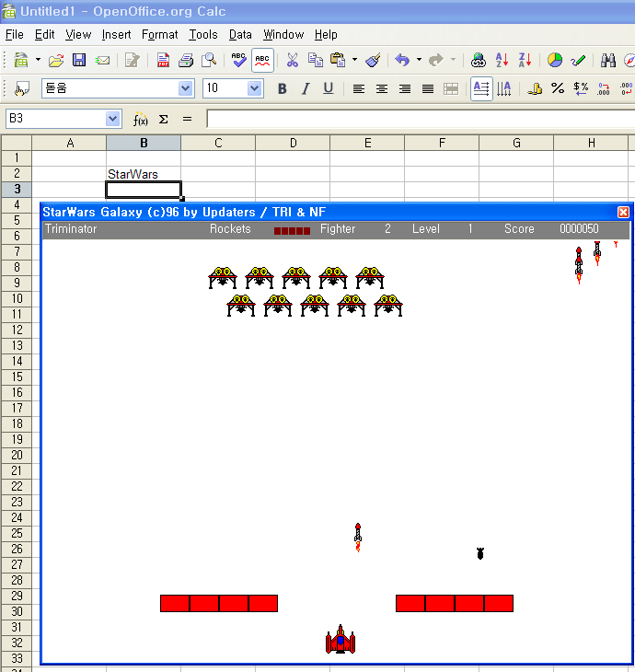This screenshot has width=635, height=672.
Task: Open Styles and Formatting icon
Action: click(22, 88)
